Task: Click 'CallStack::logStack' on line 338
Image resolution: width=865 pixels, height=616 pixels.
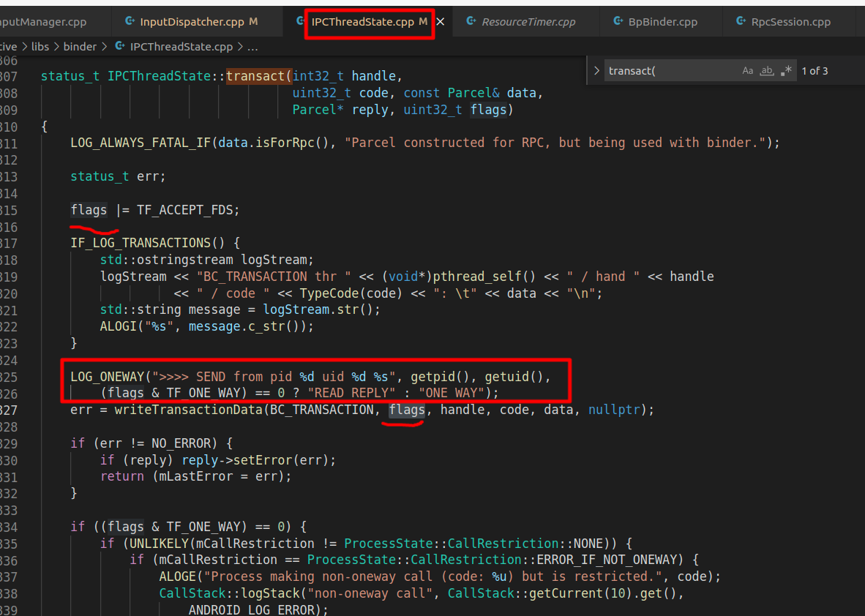Action: pyautogui.click(x=229, y=593)
